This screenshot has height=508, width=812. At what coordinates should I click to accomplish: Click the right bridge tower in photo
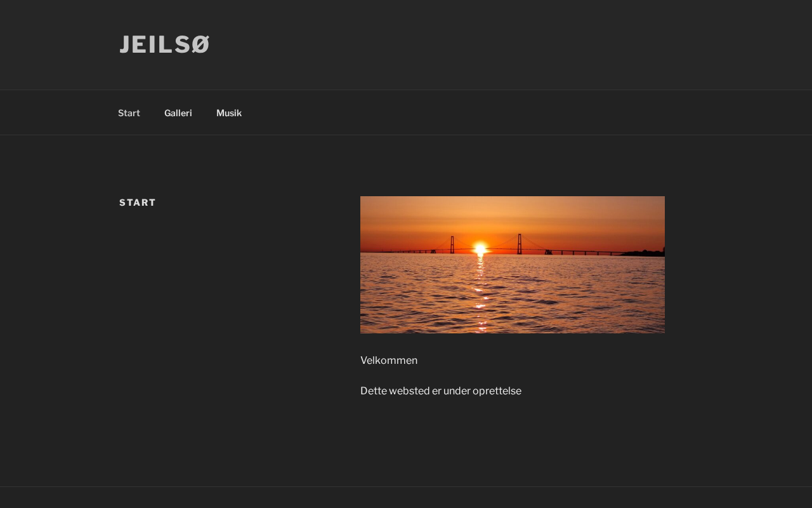pos(519,244)
